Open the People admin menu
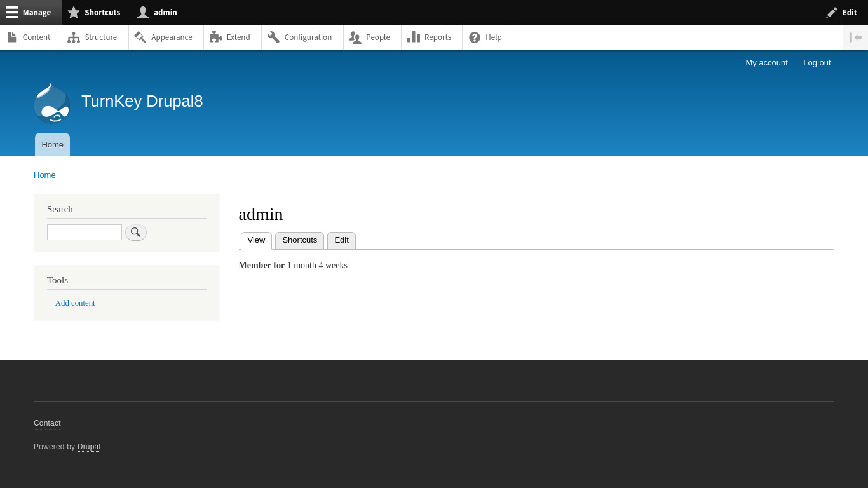The height and width of the screenshot is (488, 868). click(x=370, y=37)
